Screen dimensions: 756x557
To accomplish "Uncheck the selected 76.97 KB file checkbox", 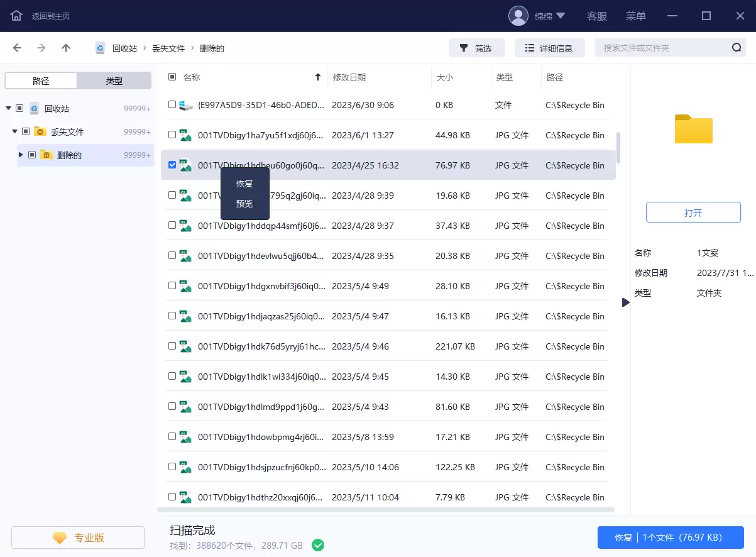I will pyautogui.click(x=172, y=165).
